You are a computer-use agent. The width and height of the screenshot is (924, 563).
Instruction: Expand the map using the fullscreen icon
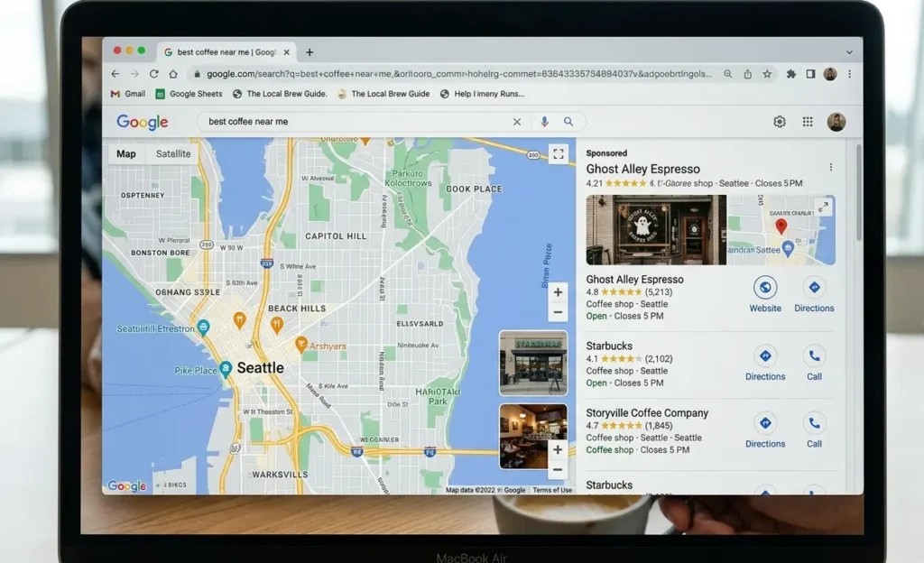[x=559, y=153]
